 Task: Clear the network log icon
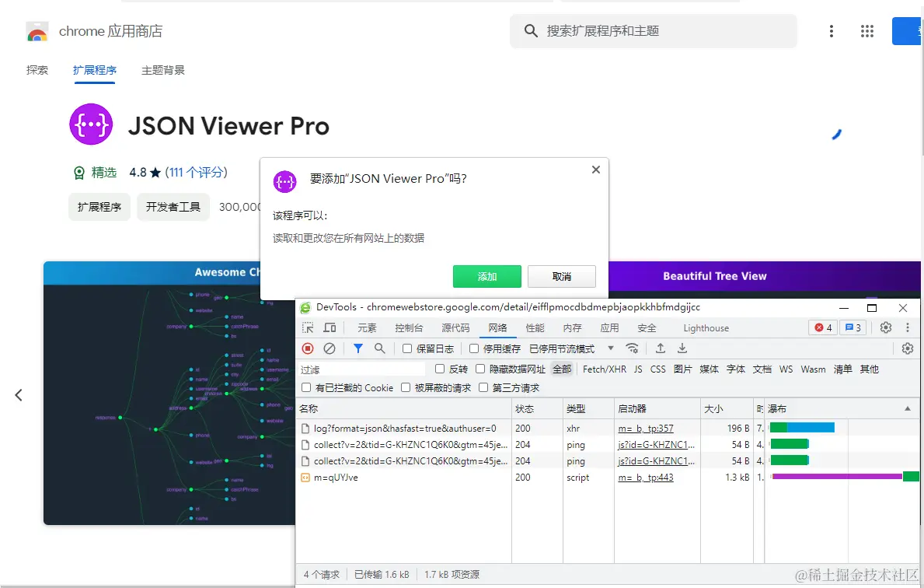[x=330, y=348]
